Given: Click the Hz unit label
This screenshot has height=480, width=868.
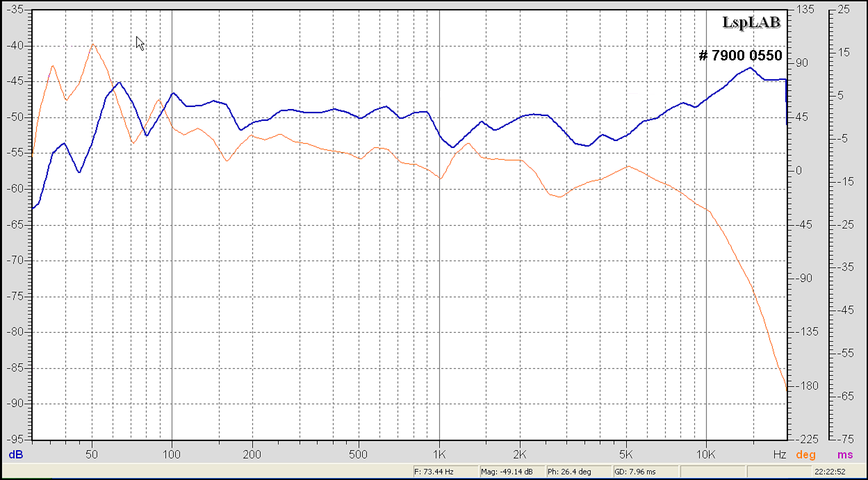Looking at the screenshot, I should tap(779, 455).
